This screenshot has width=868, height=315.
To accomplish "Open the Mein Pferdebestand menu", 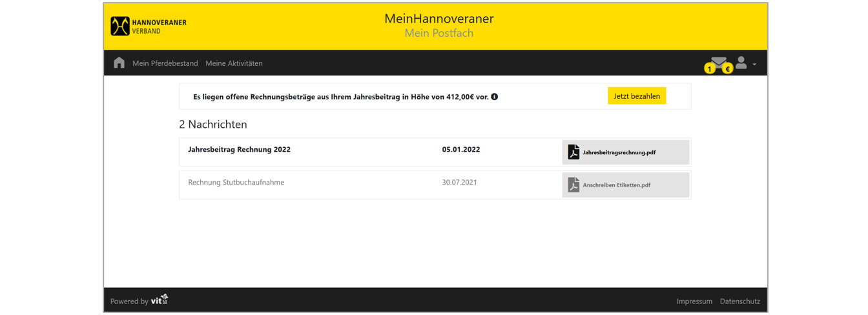I will [165, 63].
